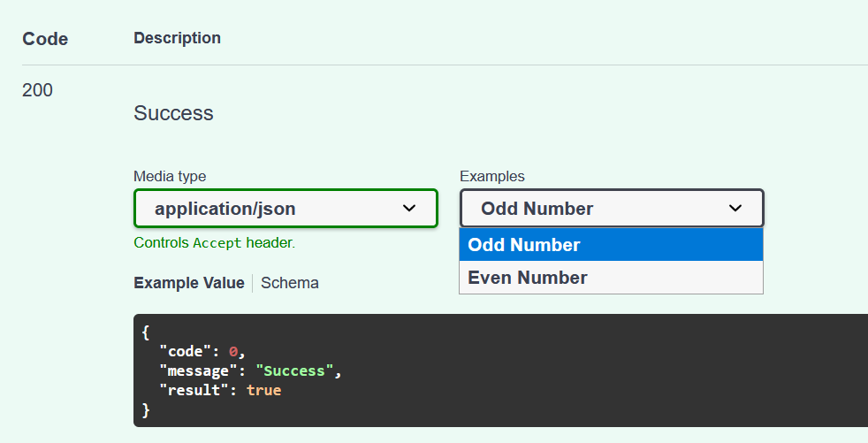Viewport: 868px width, 443px height.
Task: Click the orange true value in the JSON
Action: point(263,389)
